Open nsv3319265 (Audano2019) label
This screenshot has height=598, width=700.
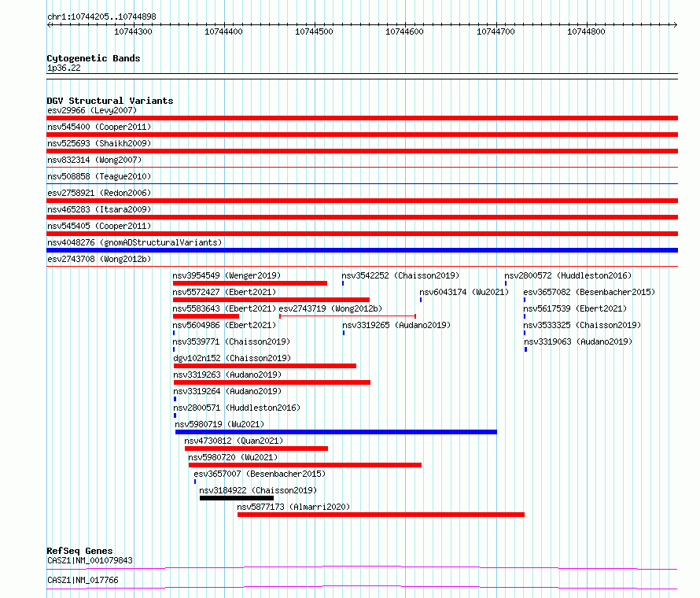click(x=396, y=325)
